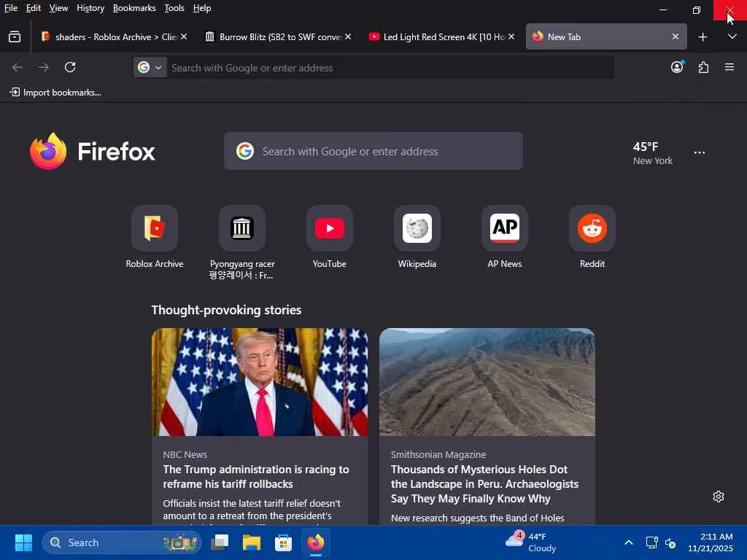Screen dimensions: 747x560
Task: Open the Firefox account icon
Action: (677, 67)
